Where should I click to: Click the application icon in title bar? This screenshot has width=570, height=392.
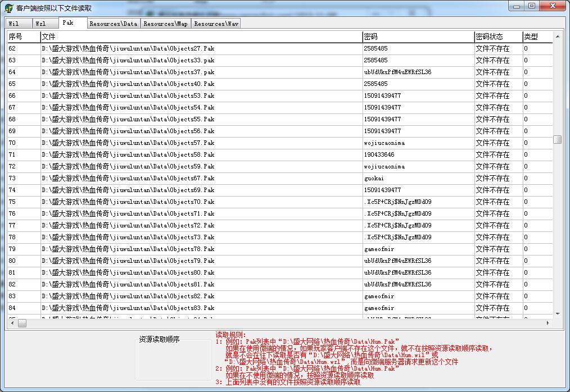(9, 8)
